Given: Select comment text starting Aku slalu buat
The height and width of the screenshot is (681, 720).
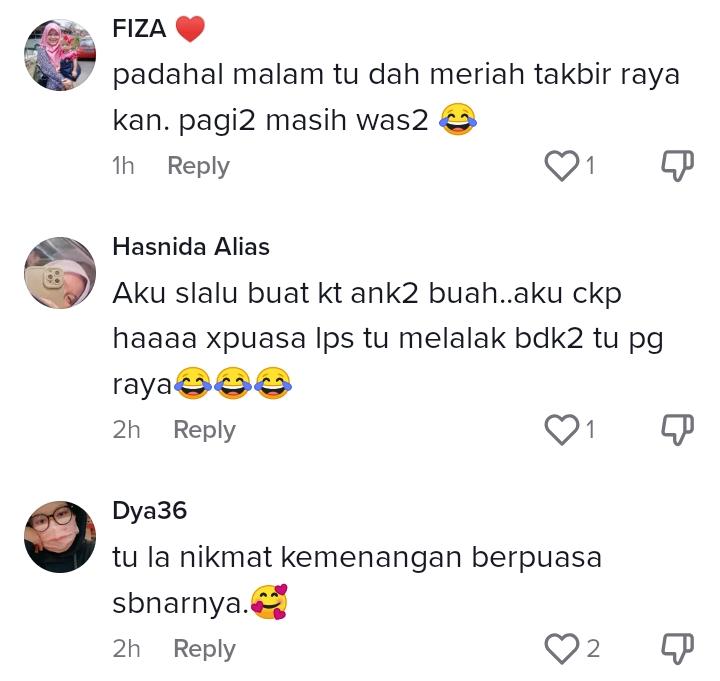Looking at the screenshot, I should [x=388, y=339].
